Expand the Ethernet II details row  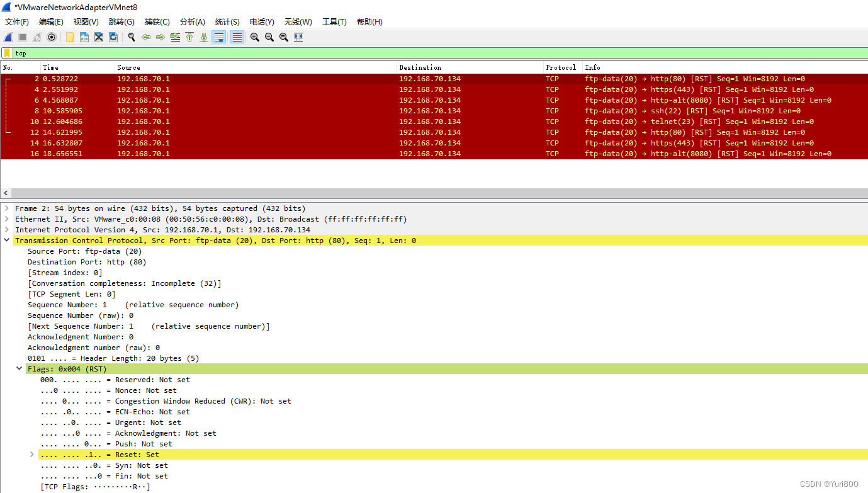(x=7, y=219)
